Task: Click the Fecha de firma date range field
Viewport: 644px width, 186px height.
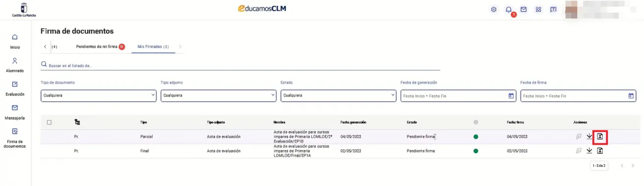Action: pos(578,95)
